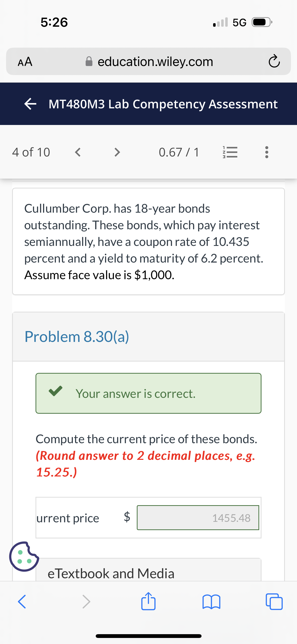Viewport: 297px width, 644px height.
Task: Tap Safari back navigation at bottom left
Action: tap(21, 602)
